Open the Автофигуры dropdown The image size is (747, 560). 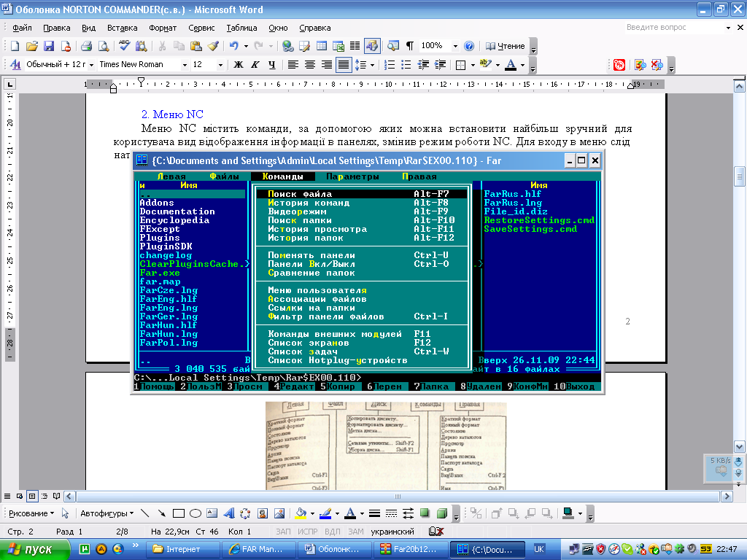point(107,513)
